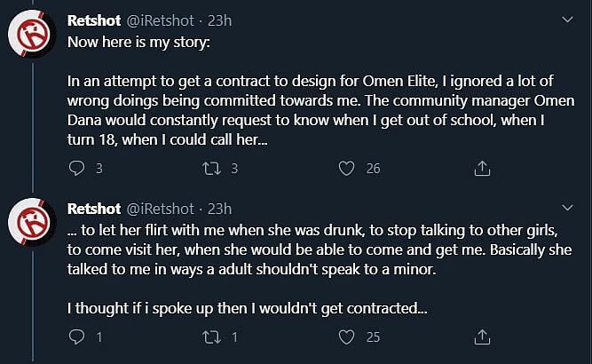Open the tweet text "I thought if i spoke up"
The image size is (592, 364).
tap(248, 308)
